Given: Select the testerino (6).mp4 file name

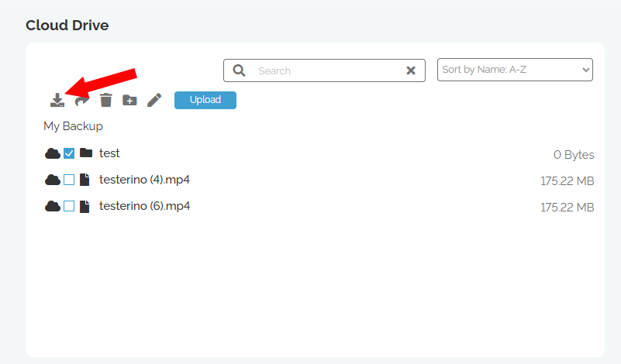Looking at the screenshot, I should (144, 206).
